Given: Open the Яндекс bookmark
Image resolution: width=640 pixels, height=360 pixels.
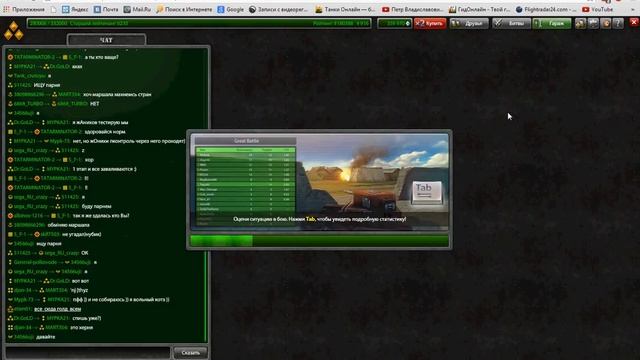Looking at the screenshot, I should [75, 9].
